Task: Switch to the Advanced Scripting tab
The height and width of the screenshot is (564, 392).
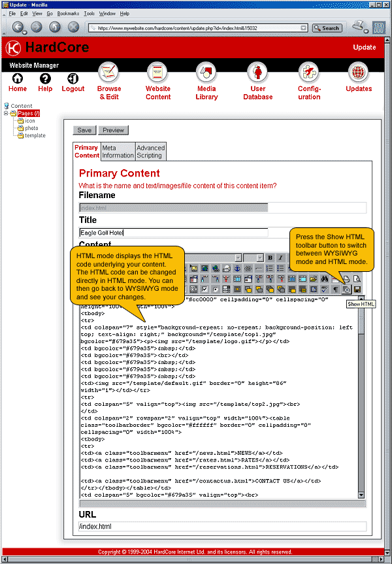Action: pos(151,152)
